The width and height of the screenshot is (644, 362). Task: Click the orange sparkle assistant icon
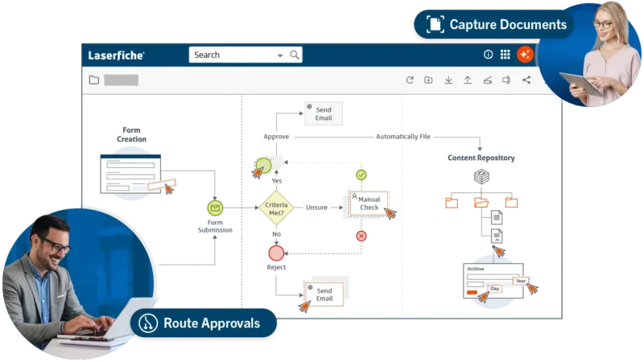click(525, 55)
